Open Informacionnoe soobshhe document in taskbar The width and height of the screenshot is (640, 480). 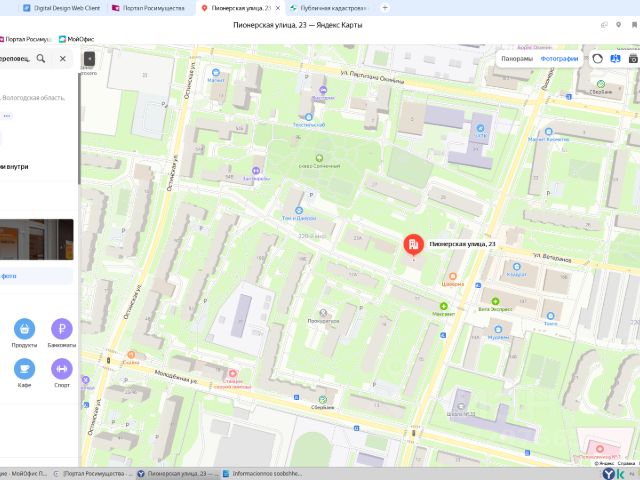263,473
